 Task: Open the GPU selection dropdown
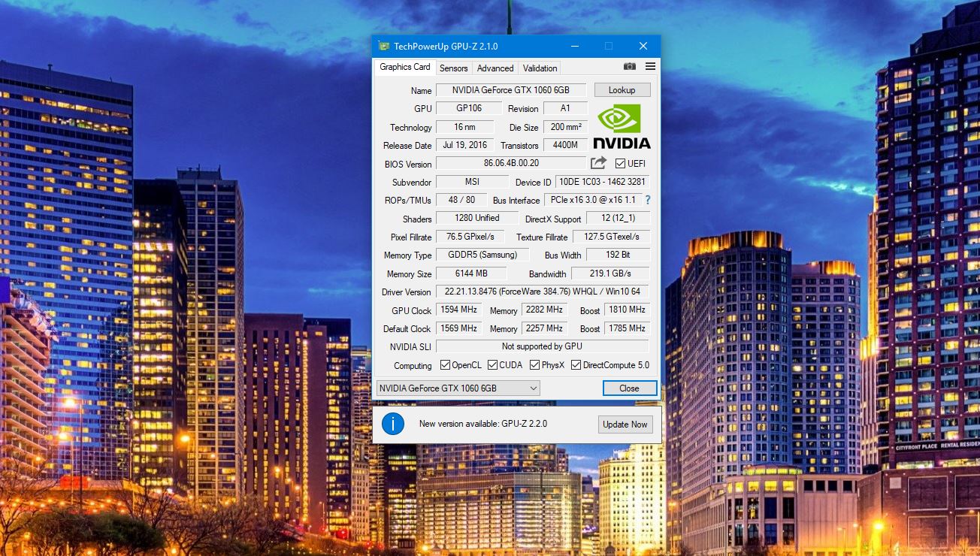[458, 388]
